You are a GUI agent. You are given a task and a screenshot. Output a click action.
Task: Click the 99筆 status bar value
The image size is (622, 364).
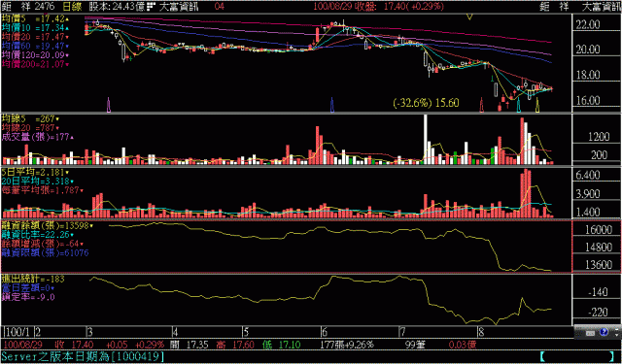click(416, 345)
